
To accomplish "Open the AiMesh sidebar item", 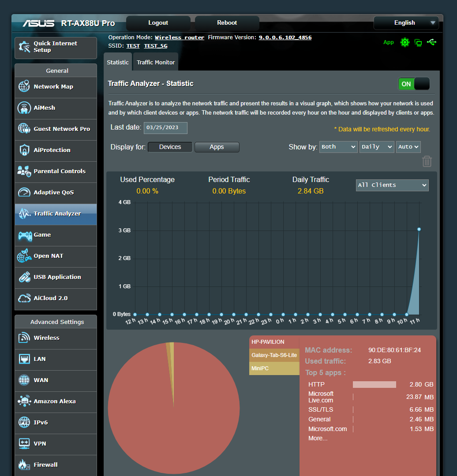I will click(56, 108).
